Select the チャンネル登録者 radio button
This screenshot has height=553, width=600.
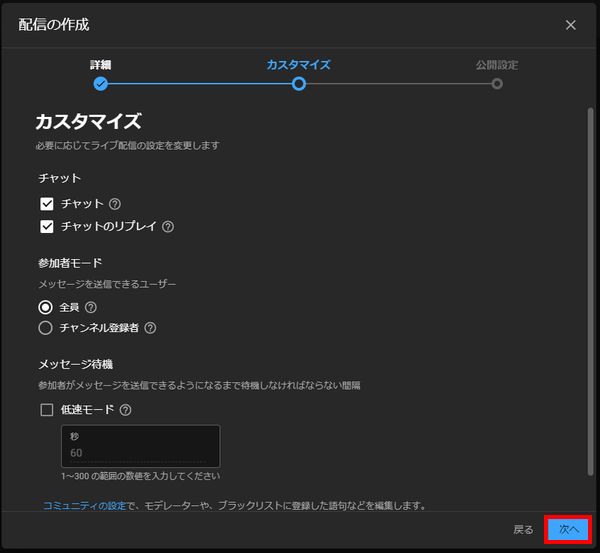(46, 328)
